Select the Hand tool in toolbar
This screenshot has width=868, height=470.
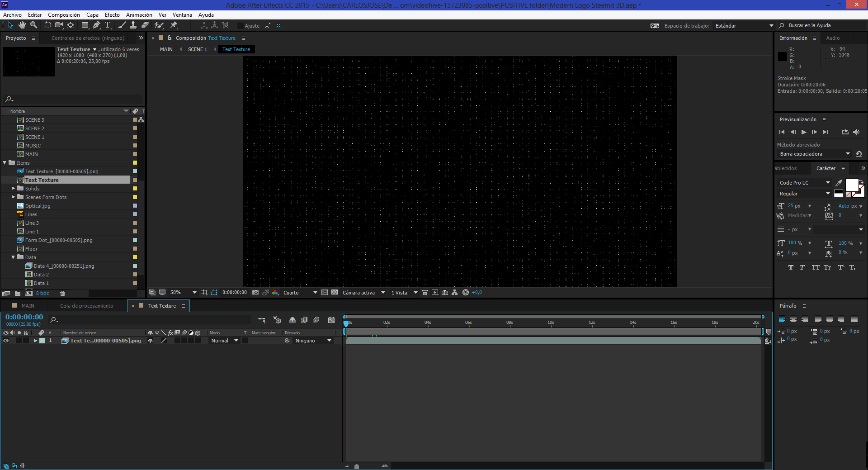(x=22, y=25)
